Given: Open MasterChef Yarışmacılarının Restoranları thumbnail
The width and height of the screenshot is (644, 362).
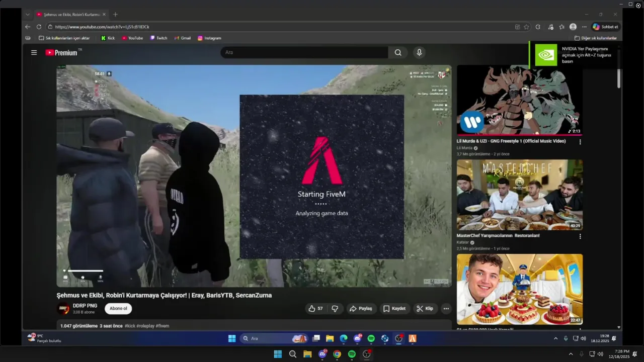Looking at the screenshot, I should [520, 195].
